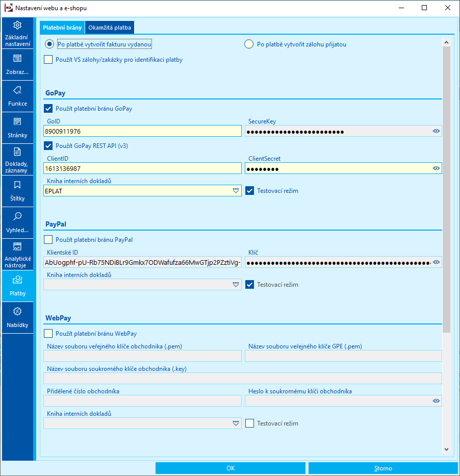Open the Funkce tag icon section
Viewport: 460px width, 476px height.
coord(17,96)
